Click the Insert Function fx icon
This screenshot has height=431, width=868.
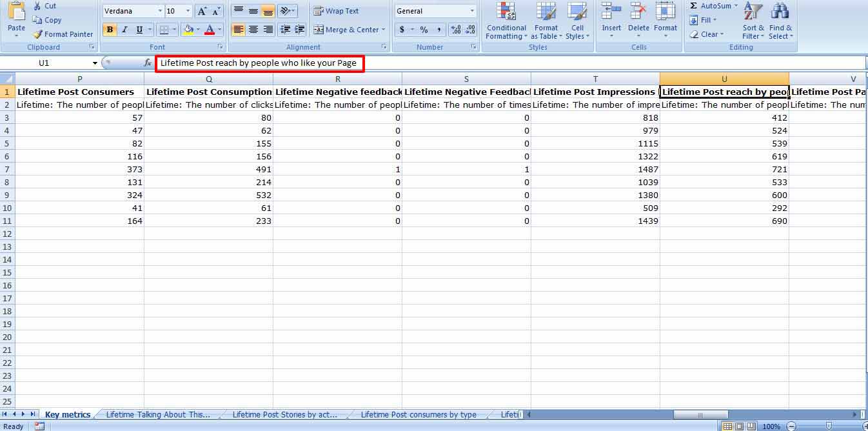148,63
